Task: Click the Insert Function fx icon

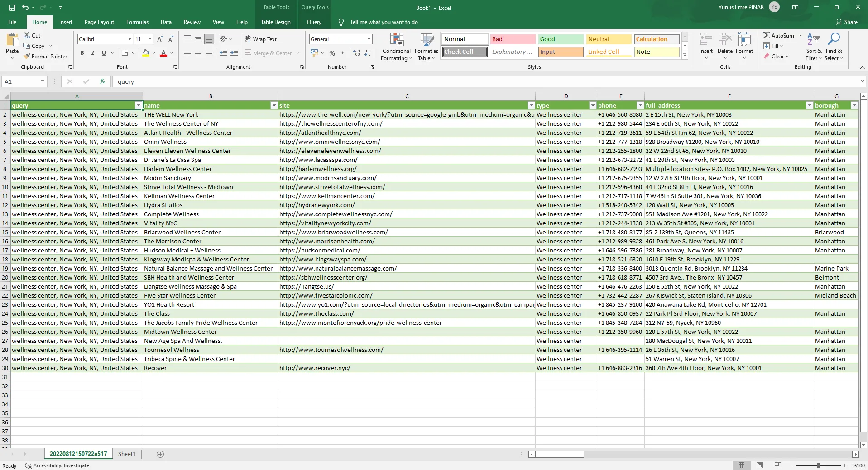Action: (102, 81)
